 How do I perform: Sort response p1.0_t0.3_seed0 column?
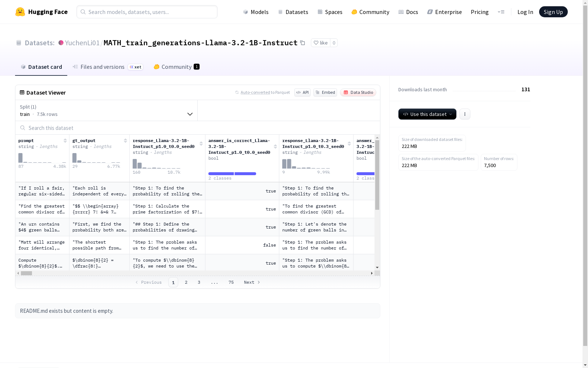coord(349,144)
